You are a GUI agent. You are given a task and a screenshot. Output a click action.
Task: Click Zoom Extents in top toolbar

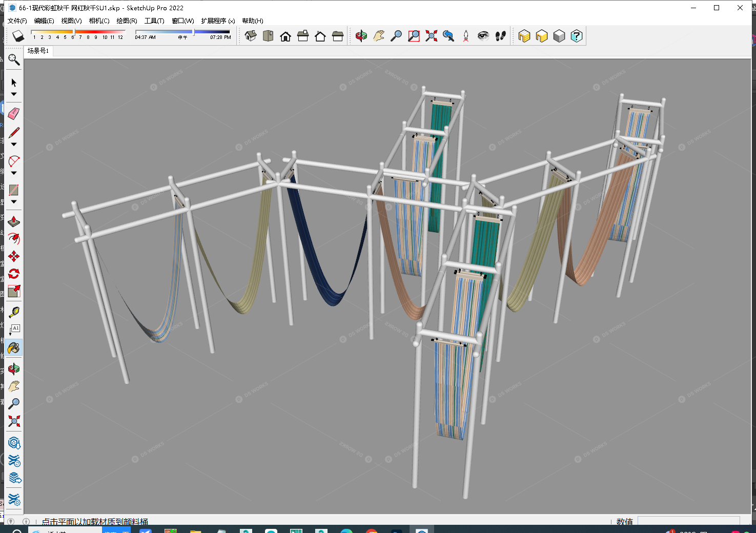coord(431,36)
